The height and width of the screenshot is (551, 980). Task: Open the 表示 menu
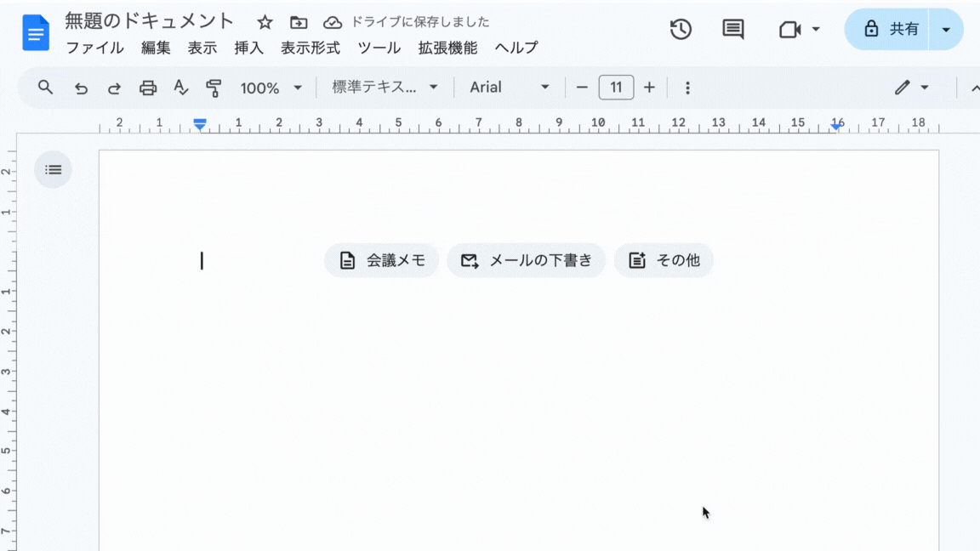[202, 48]
